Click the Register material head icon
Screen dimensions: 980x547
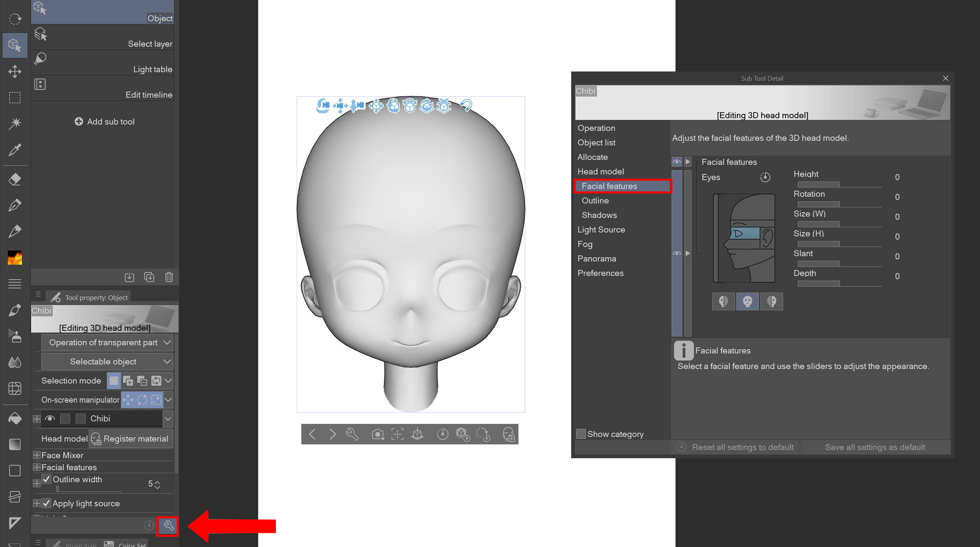(x=96, y=438)
